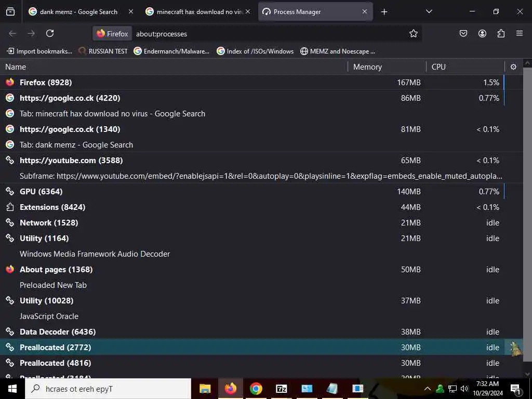Screen dimensions: 532x399
Task: Select Utility (10028) process row
Action: click(x=261, y=301)
